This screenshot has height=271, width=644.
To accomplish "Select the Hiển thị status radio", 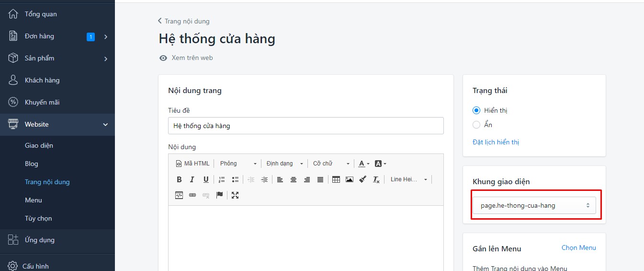I will click(476, 110).
